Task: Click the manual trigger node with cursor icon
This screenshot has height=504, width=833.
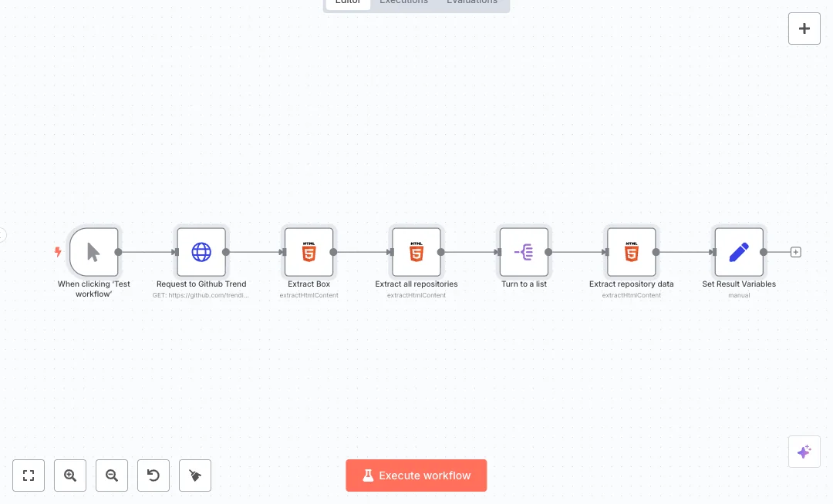Action: (93, 252)
